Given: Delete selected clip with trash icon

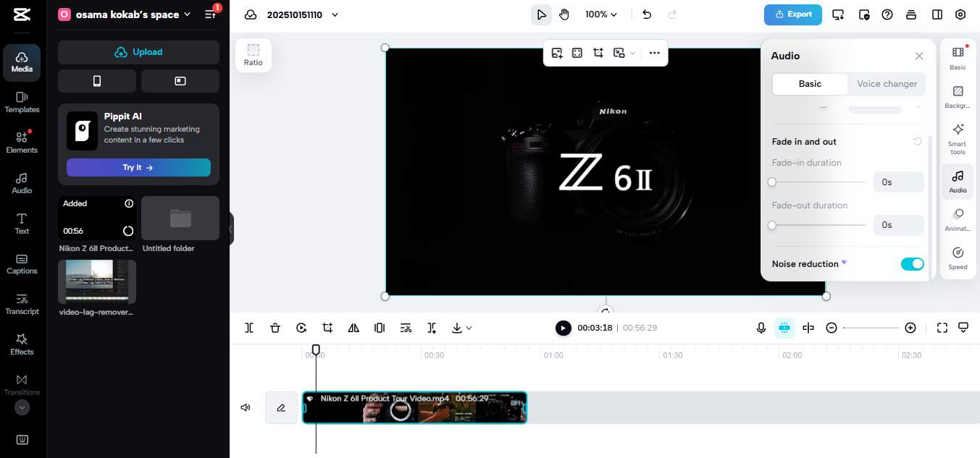Looking at the screenshot, I should [x=275, y=328].
